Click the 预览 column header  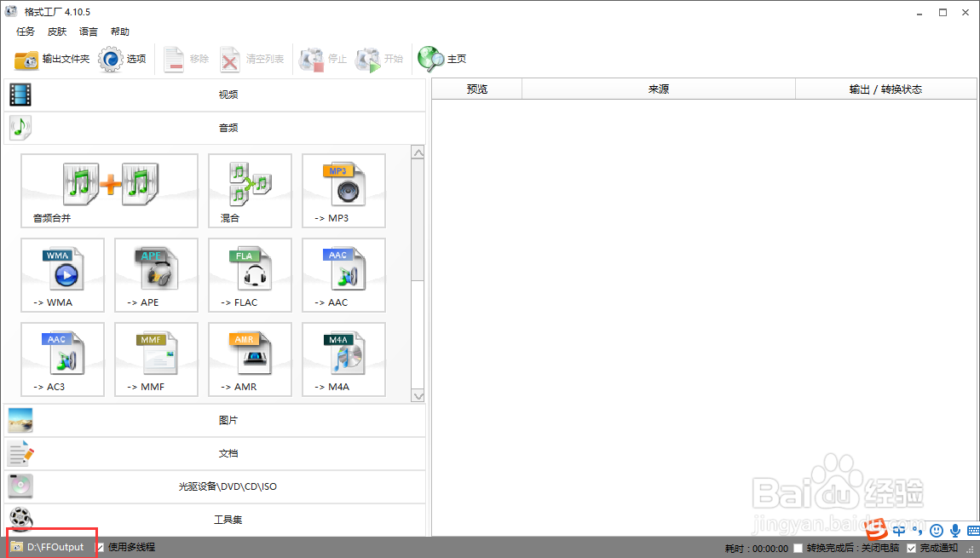477,89
